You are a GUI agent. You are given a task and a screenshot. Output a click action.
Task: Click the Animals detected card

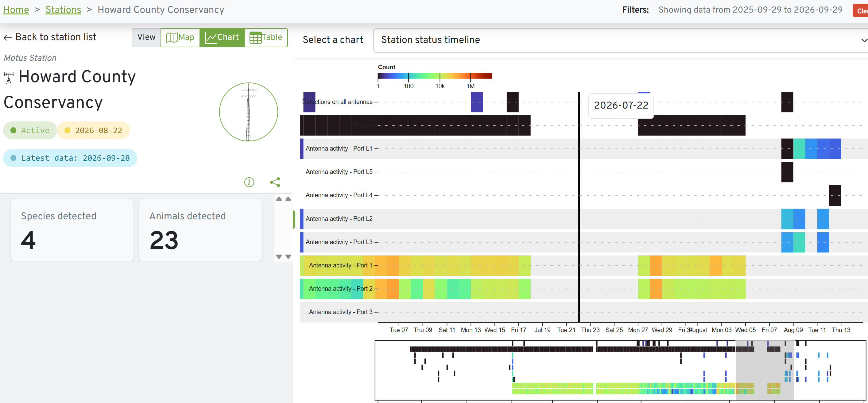(200, 230)
